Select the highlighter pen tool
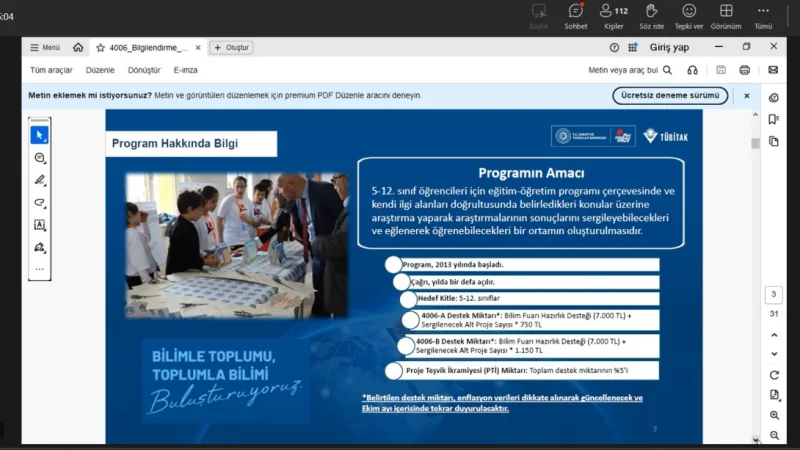The width and height of the screenshot is (800, 450). [39, 180]
